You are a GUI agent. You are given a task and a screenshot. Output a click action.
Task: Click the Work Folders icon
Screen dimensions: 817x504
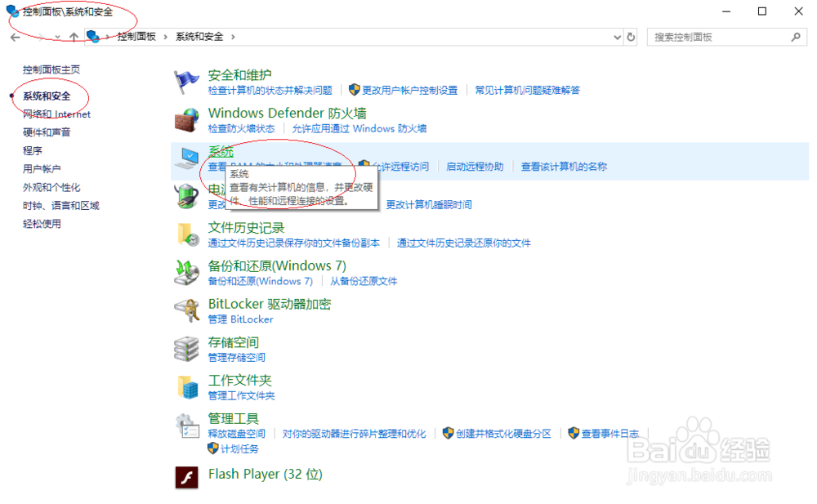pos(188,387)
